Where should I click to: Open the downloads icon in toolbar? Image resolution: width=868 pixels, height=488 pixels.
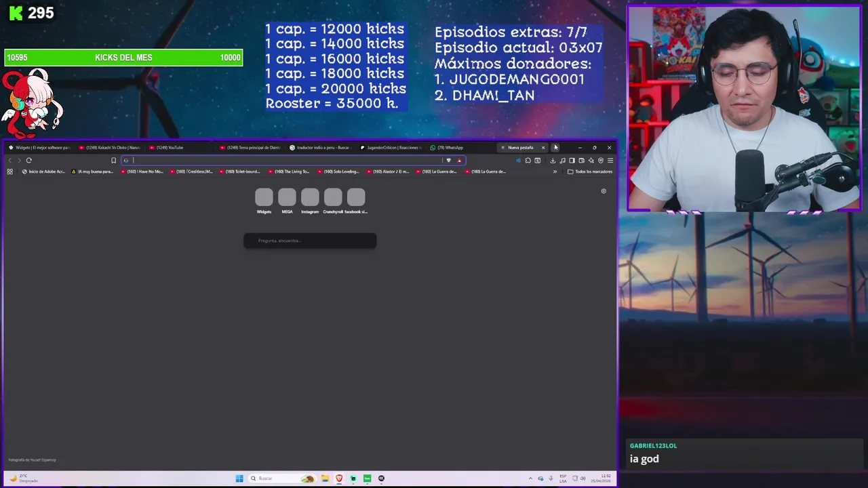tap(553, 161)
